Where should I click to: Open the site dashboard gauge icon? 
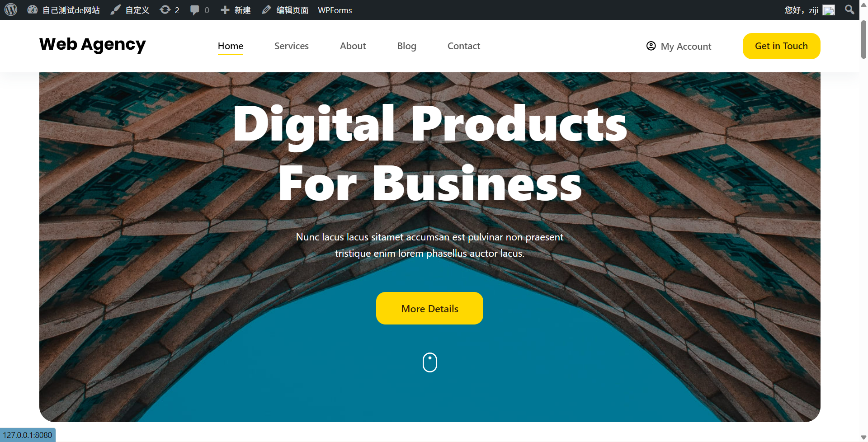pos(32,9)
